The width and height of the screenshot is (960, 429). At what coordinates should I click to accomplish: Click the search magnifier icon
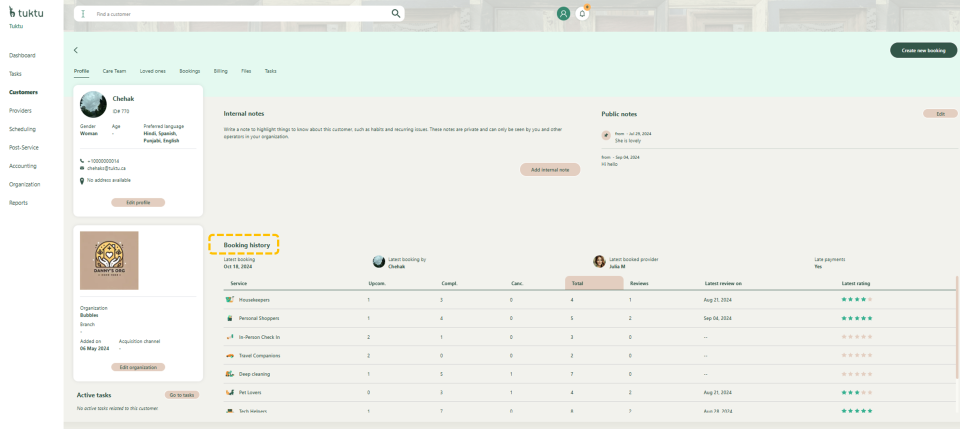click(396, 14)
